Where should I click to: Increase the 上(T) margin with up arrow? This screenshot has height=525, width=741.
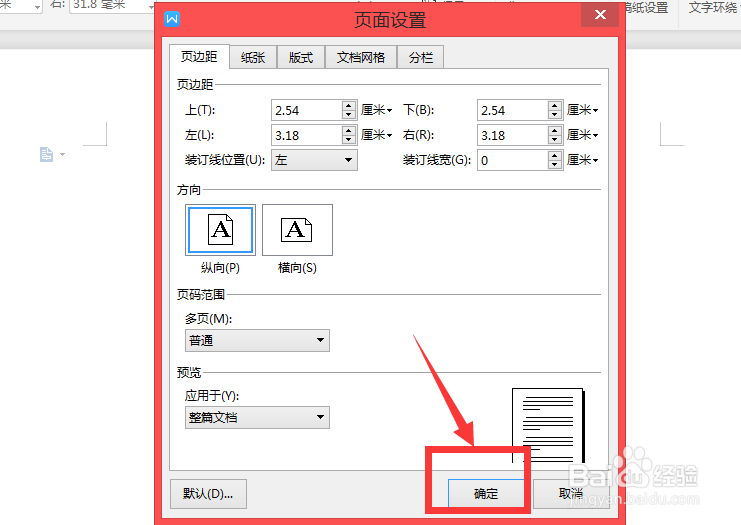coord(349,105)
